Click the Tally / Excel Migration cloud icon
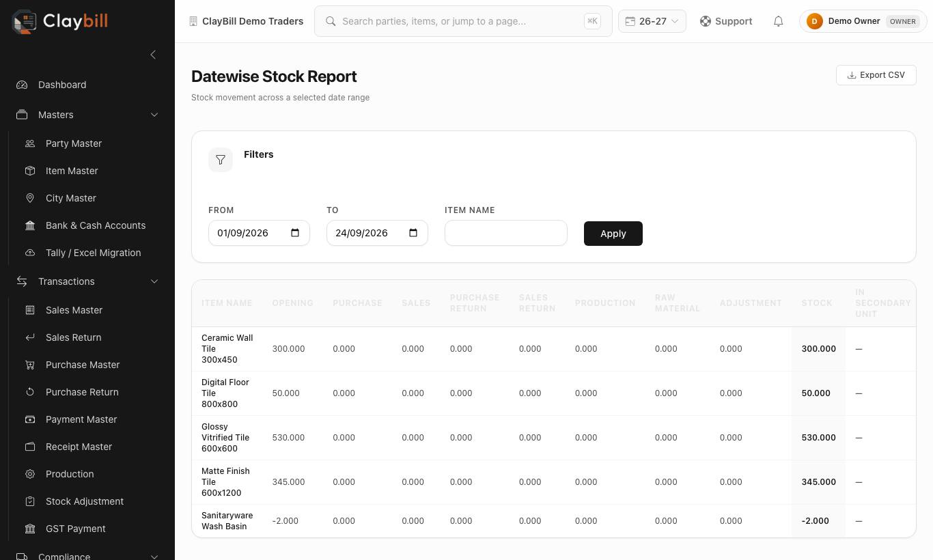The width and height of the screenshot is (933, 560). (30, 253)
